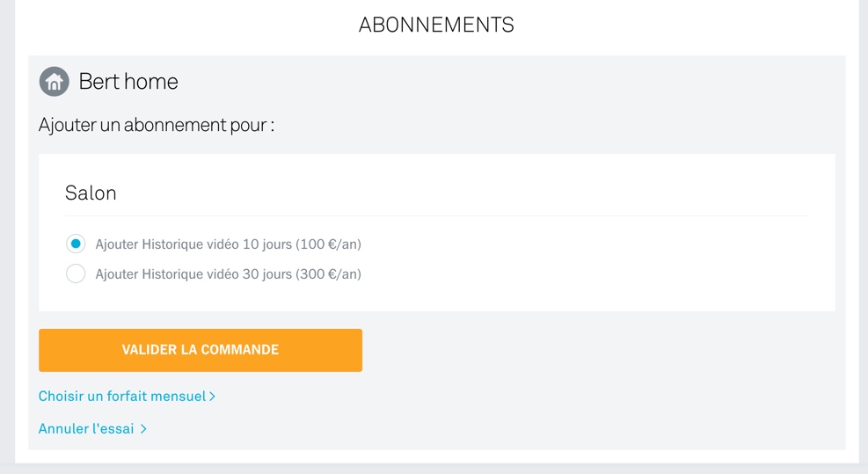Open the Choisir un forfait mensuel link
868x474 pixels.
[x=122, y=397]
